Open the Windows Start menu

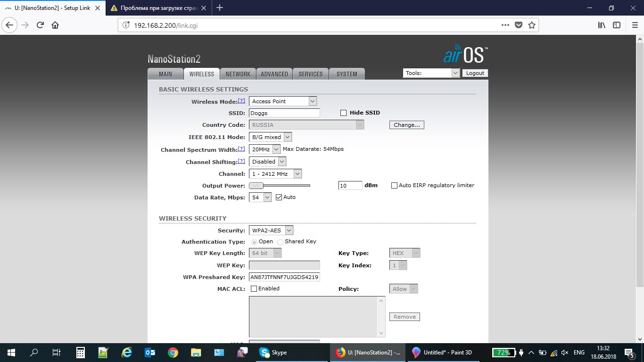tap(11, 352)
